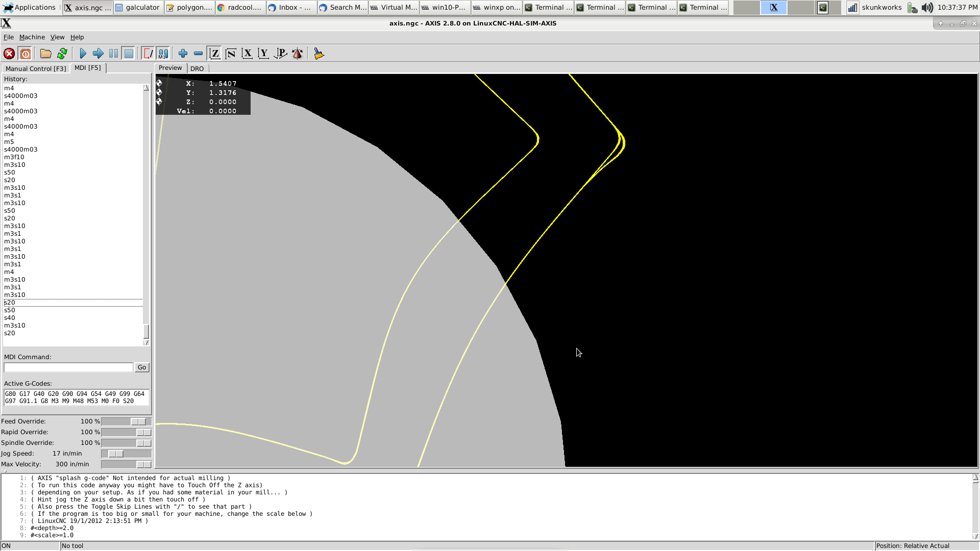Screen dimensions: 980x551
Task: Switch to DRO tab
Action: (197, 68)
